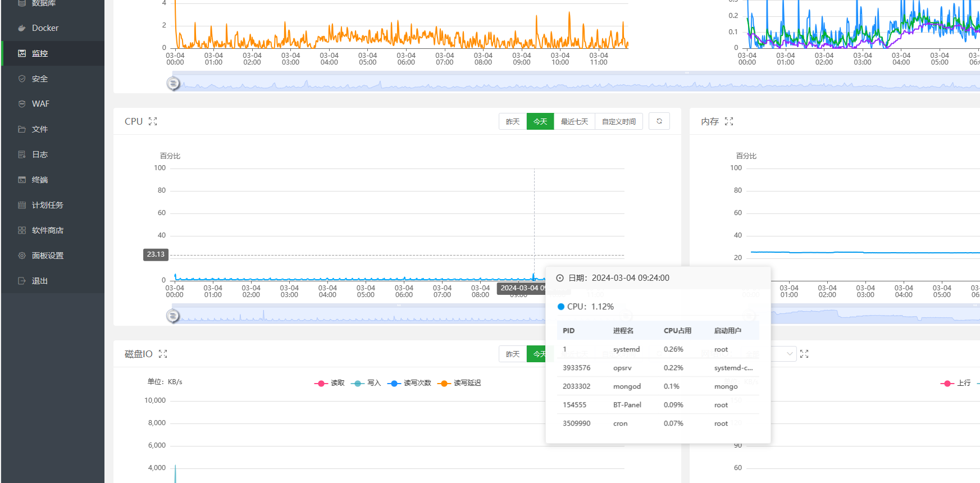
Task: Click the systemd process row
Action: click(658, 349)
